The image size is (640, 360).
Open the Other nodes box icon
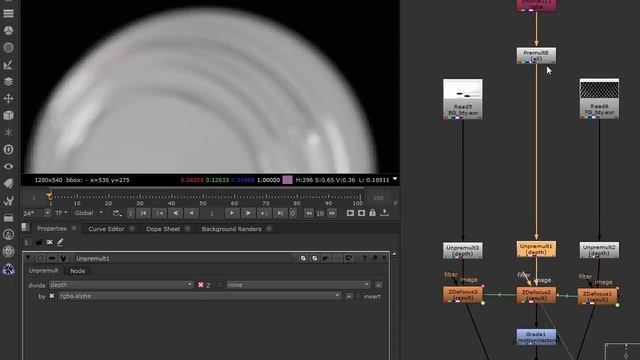(8, 218)
